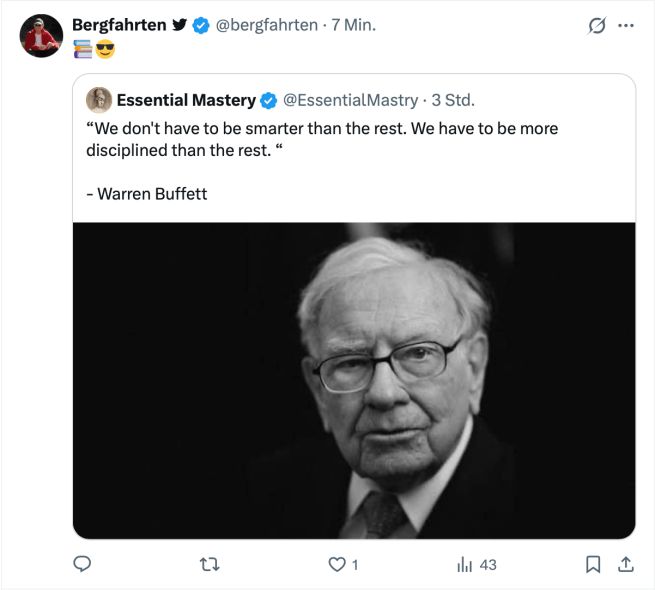
Task: Open the share post icon
Action: [x=626, y=565]
